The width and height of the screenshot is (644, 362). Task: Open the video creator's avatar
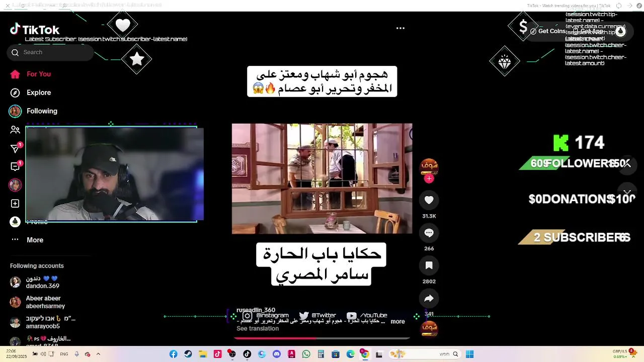coord(429,166)
